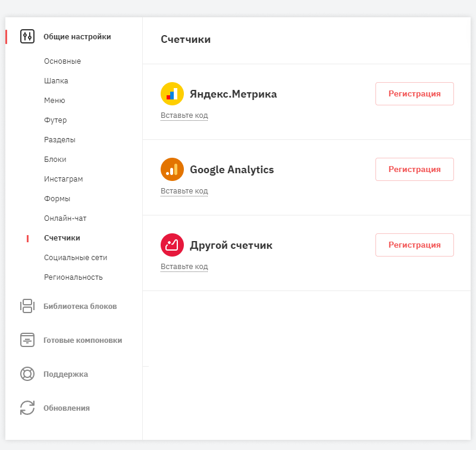Click the red Другой счетчик icon

point(172,245)
